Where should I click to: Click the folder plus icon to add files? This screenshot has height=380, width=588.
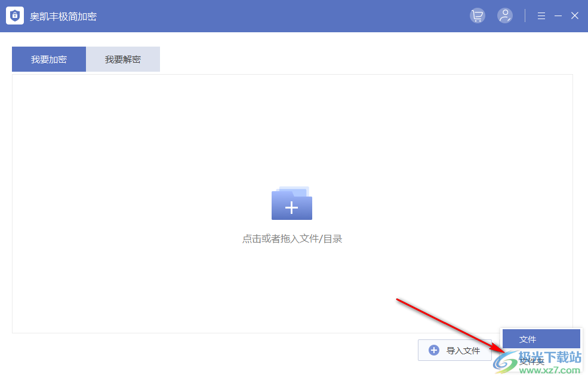[292, 203]
